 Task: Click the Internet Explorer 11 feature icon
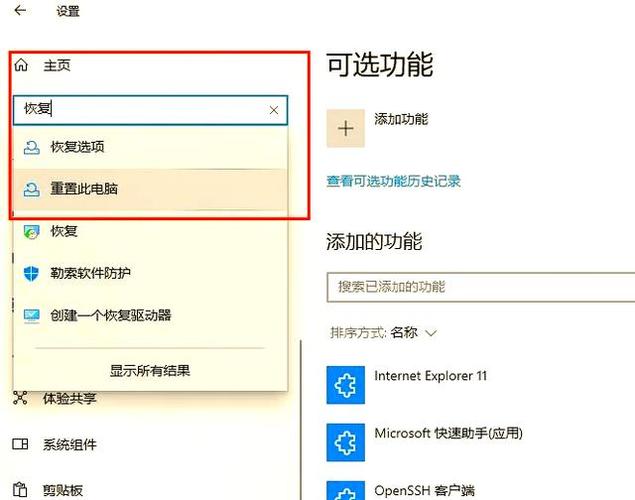[345, 385]
